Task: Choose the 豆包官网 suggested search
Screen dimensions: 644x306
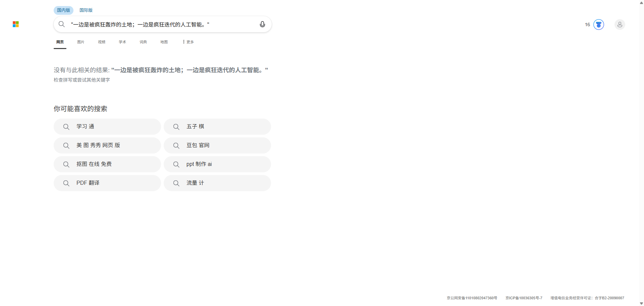Action: click(198, 145)
